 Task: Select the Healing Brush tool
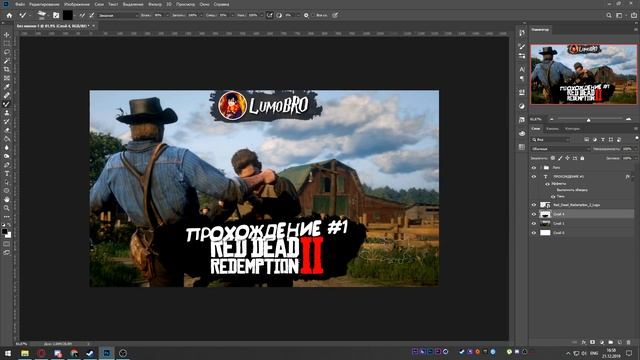coord(7,95)
